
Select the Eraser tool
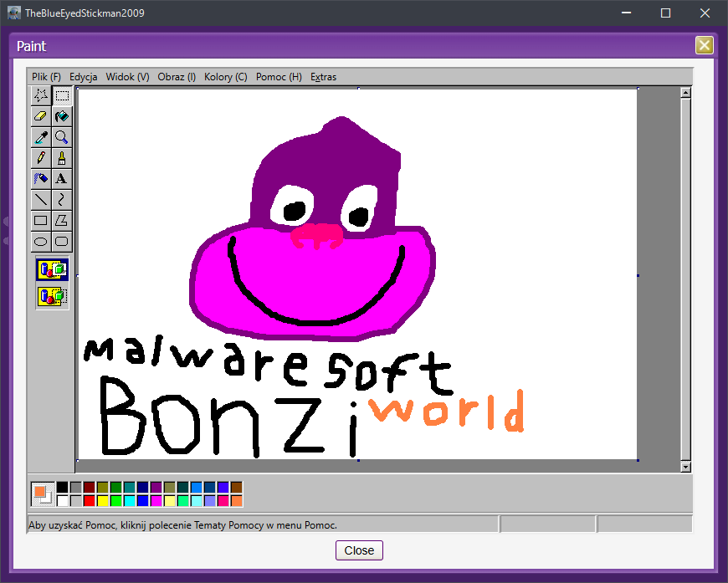click(40, 116)
